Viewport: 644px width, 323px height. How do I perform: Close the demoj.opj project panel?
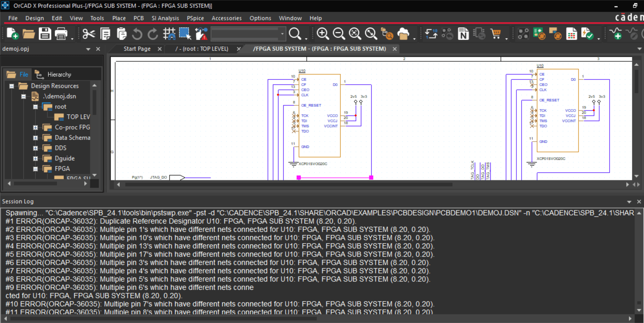tap(98, 49)
